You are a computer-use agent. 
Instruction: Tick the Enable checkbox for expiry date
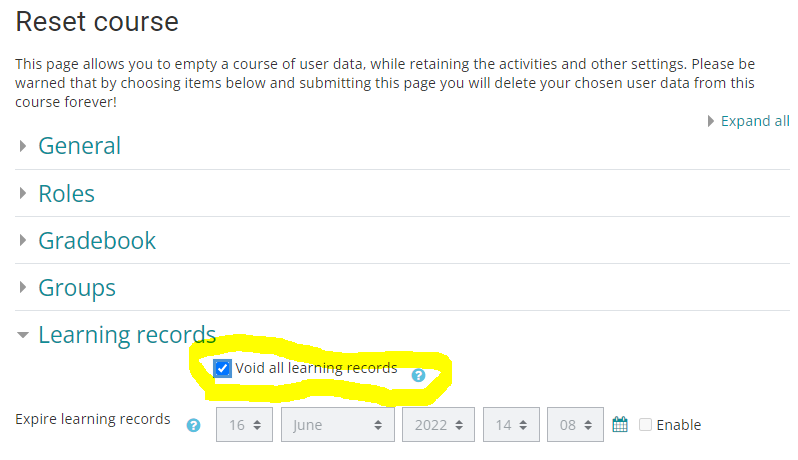click(646, 425)
